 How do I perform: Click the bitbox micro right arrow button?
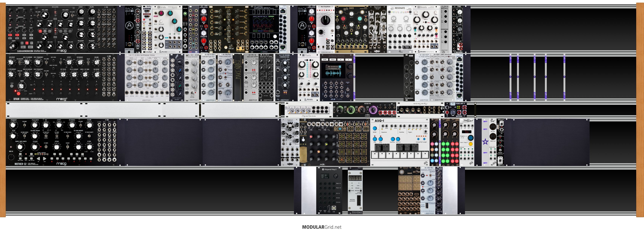(349, 60)
